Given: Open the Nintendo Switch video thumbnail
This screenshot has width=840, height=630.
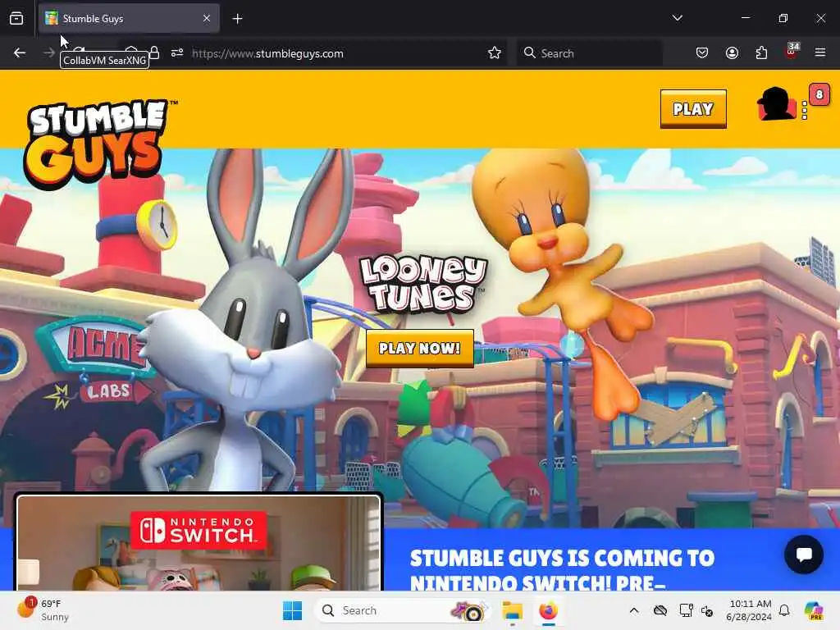Looking at the screenshot, I should point(199,542).
